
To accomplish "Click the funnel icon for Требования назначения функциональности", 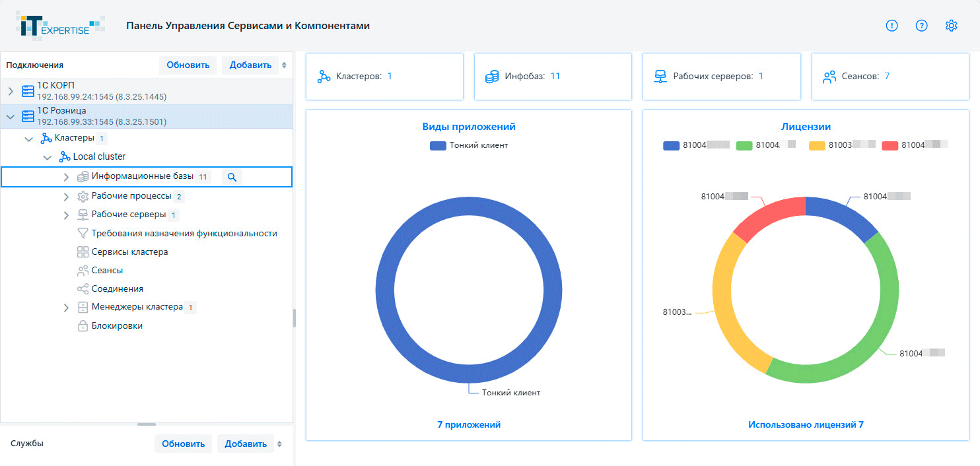I will tap(83, 234).
